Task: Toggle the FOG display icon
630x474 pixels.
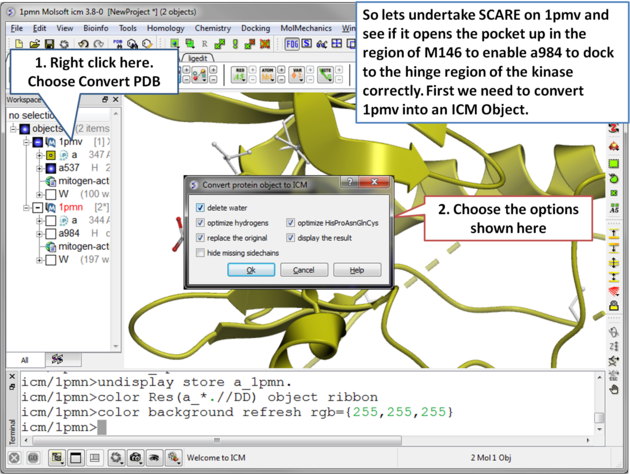Action: click(292, 44)
